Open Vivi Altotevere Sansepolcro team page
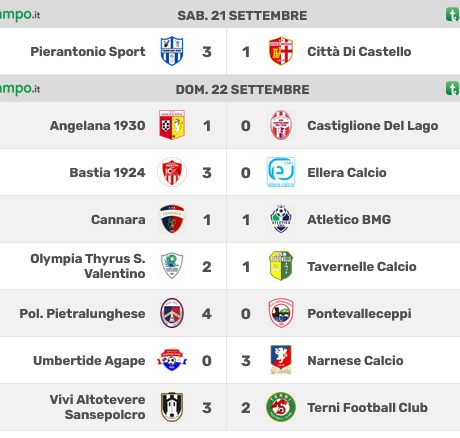Image resolution: width=460 pixels, height=438 pixels. tap(97, 407)
